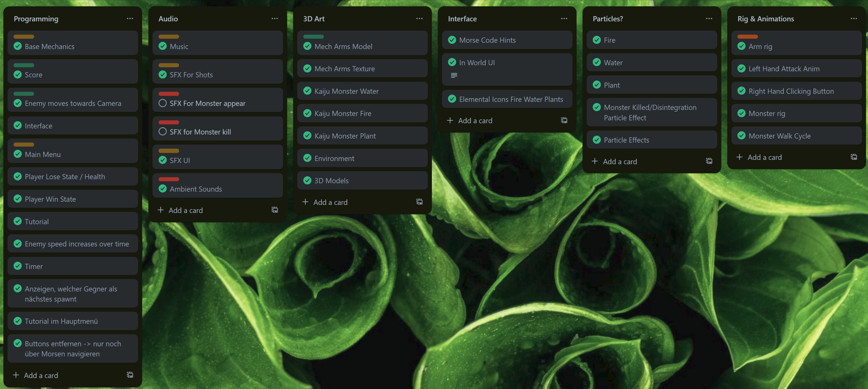Screen dimensions: 868x389
Task: Open SFX For Shots card
Action: (x=217, y=71)
